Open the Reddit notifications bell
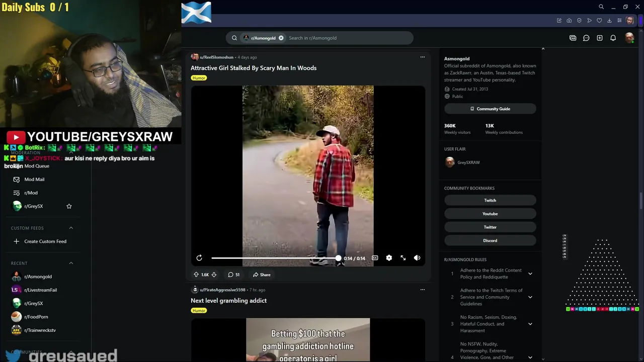Image resolution: width=644 pixels, height=362 pixels. click(613, 38)
